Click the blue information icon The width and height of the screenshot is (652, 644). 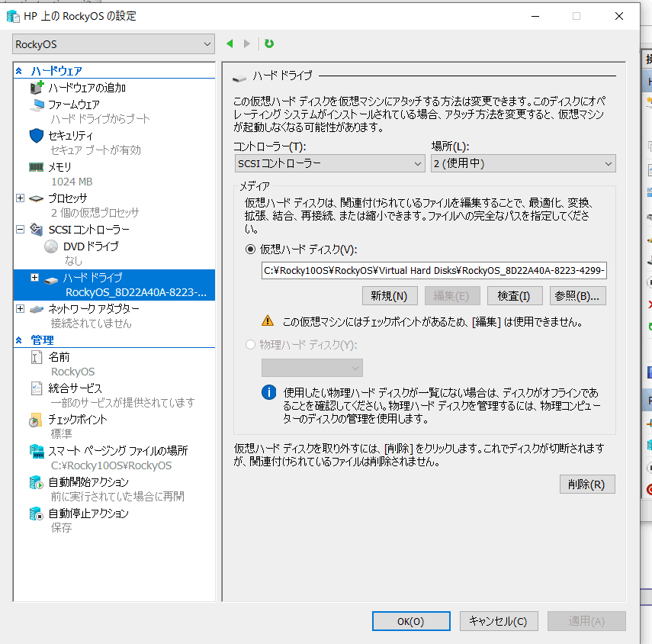[268, 392]
